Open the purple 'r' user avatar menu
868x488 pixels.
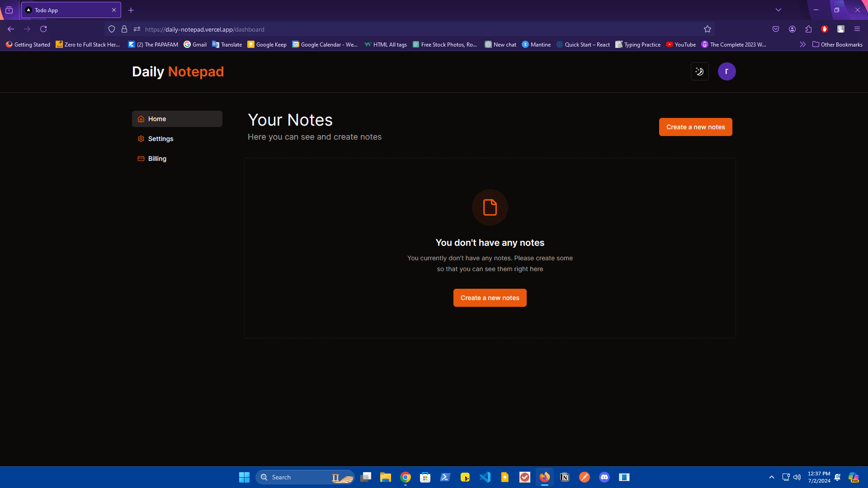[x=726, y=71]
